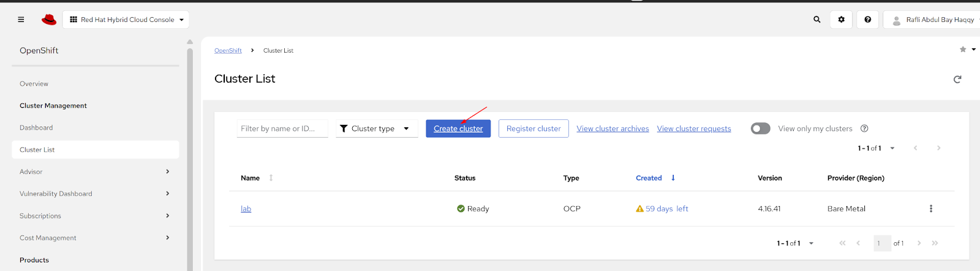Open the search magnifier icon
980x271 pixels.
coord(817,20)
